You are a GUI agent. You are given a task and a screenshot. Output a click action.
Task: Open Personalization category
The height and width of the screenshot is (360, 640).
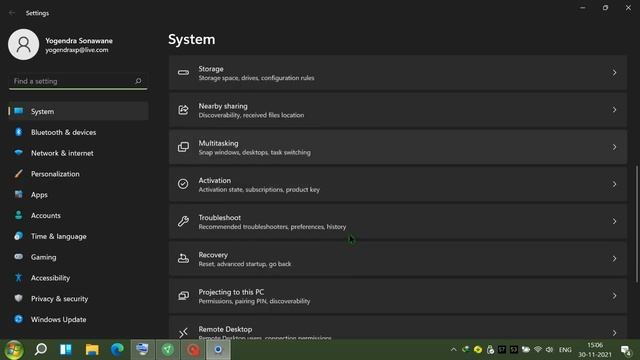pos(78,174)
